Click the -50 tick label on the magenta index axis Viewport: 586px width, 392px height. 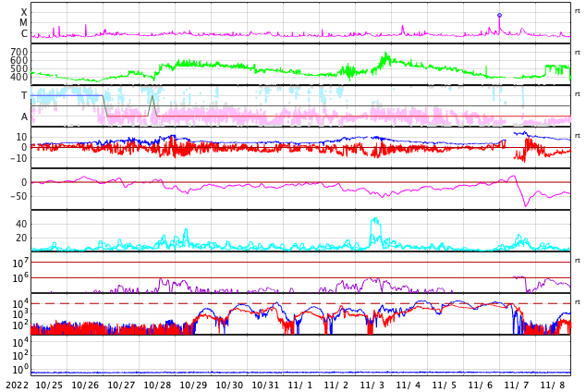18,195
